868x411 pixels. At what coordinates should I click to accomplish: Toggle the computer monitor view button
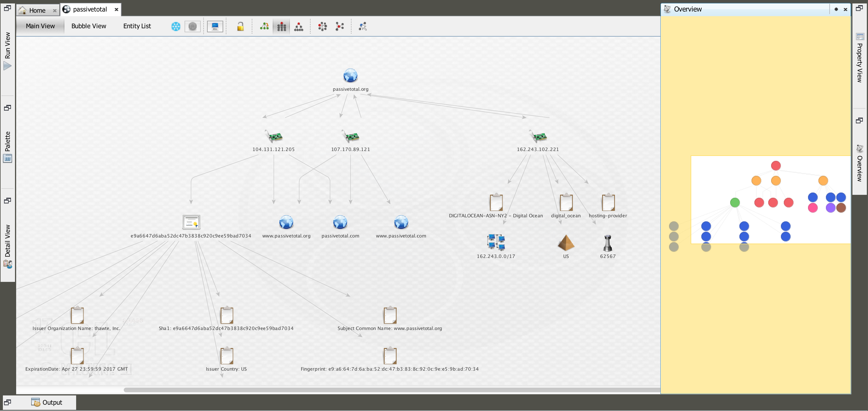click(215, 26)
